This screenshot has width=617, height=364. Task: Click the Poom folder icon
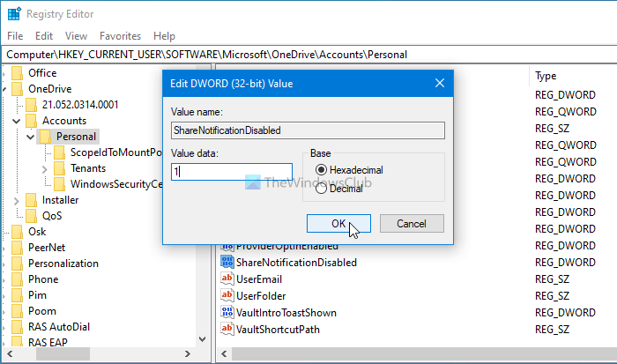(x=18, y=311)
